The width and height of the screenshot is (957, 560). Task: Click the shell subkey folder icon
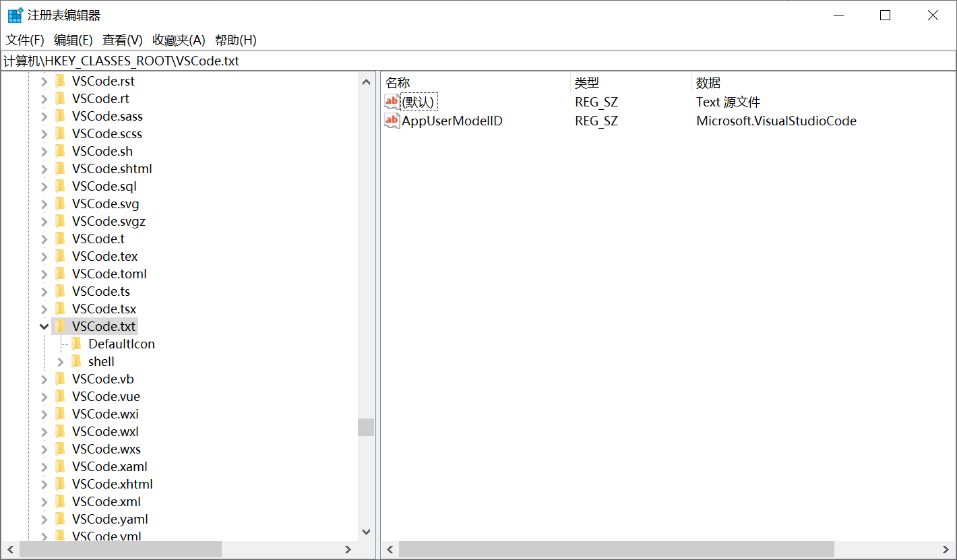coord(76,361)
